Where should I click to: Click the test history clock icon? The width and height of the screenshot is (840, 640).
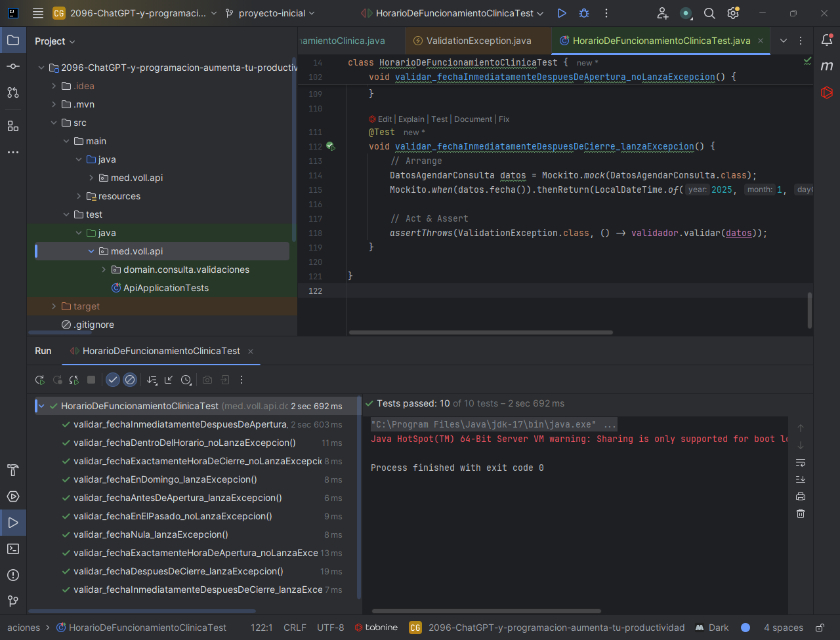186,380
